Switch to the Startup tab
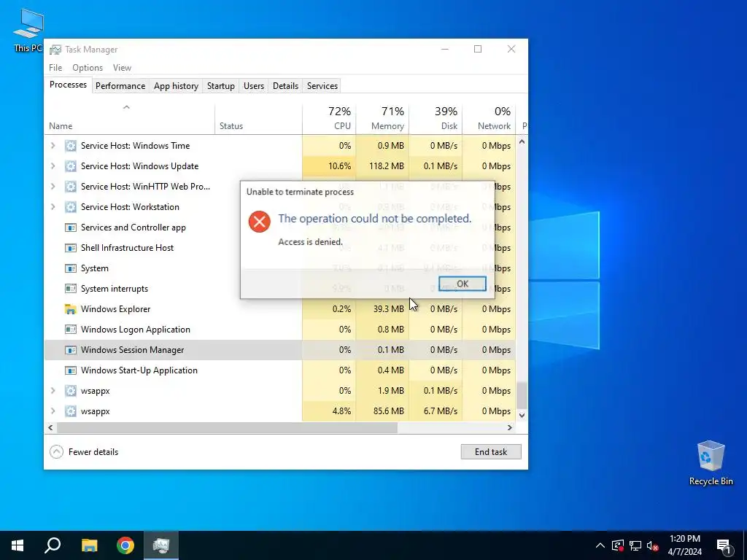The image size is (747, 560). pos(220,86)
